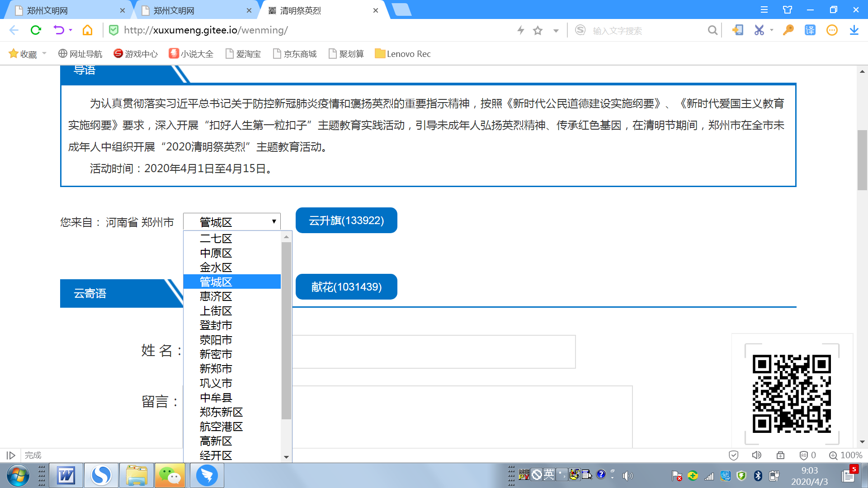
Task: Click the Sogou search engine icon
Action: tap(580, 30)
